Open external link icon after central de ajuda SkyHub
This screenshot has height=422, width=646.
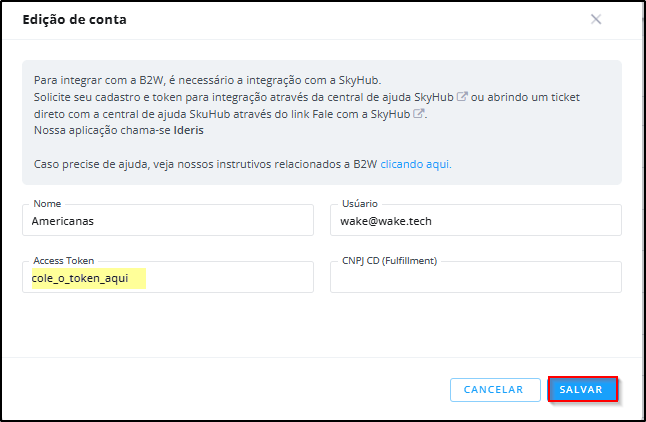click(x=462, y=96)
